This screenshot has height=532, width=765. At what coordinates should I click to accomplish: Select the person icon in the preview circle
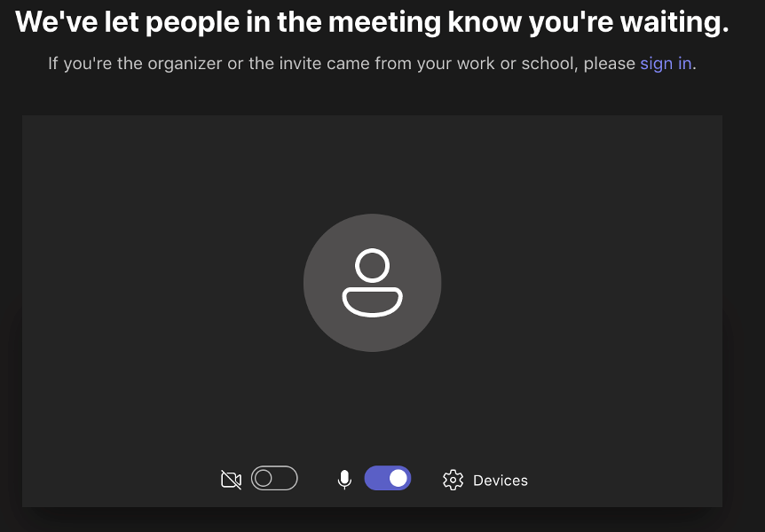click(x=372, y=282)
